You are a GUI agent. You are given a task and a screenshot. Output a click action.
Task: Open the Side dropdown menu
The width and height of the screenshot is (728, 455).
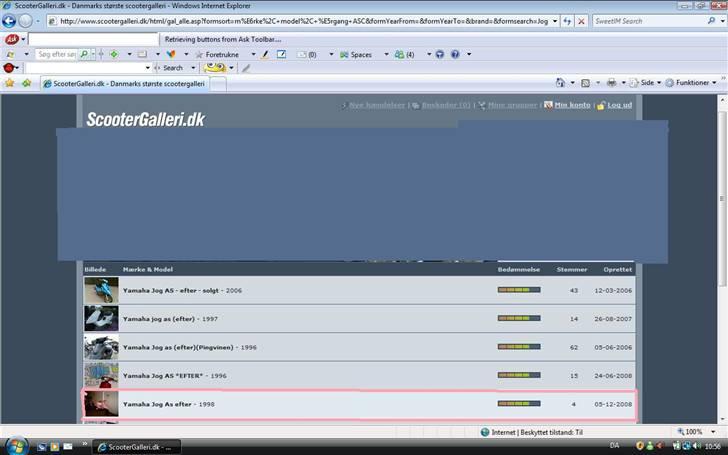(x=647, y=83)
